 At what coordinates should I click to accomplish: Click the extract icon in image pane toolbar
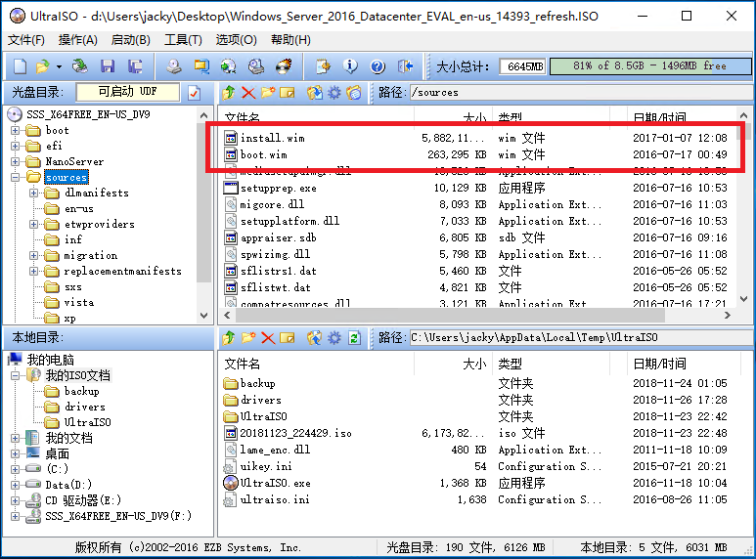tap(314, 92)
